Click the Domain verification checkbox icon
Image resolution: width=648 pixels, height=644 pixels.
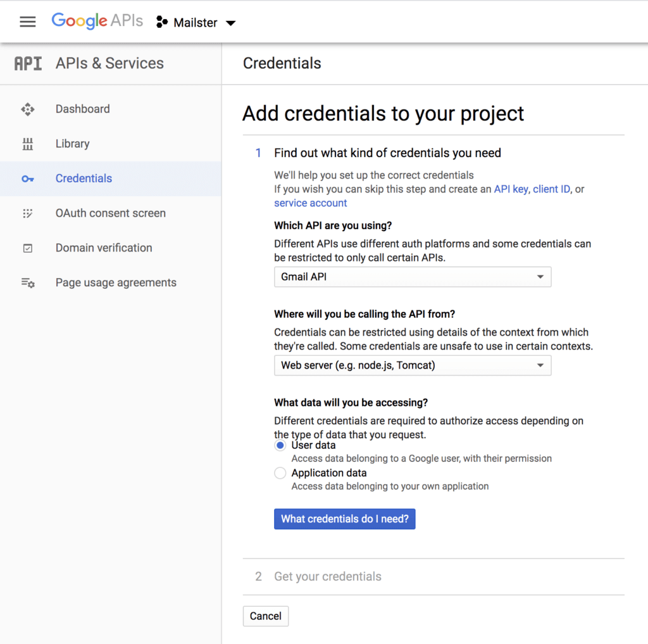(28, 248)
